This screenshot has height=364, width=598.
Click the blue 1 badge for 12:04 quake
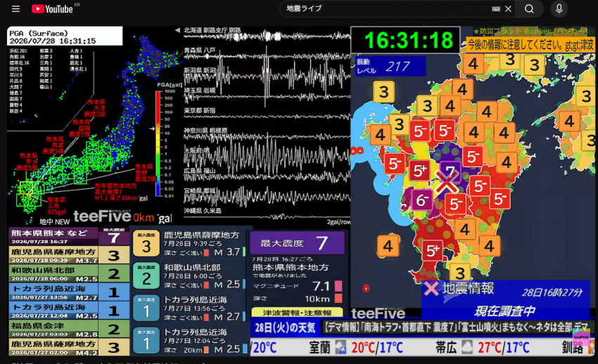click(146, 340)
